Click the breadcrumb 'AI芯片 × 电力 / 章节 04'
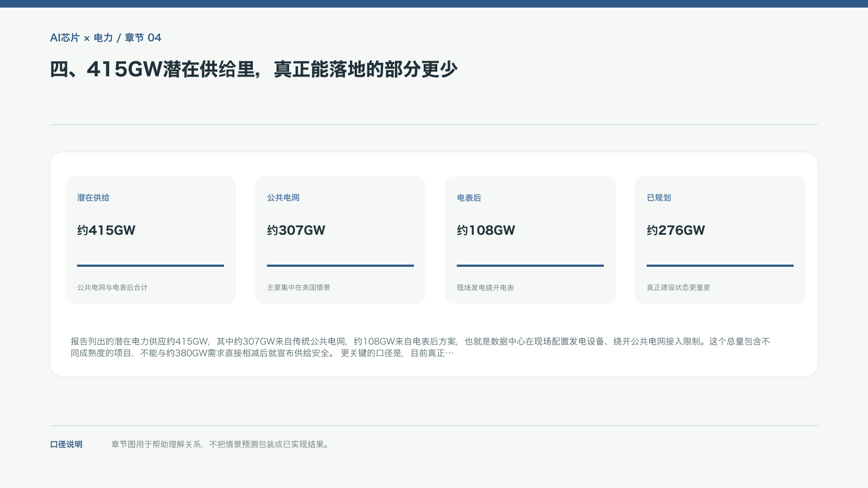This screenshot has width=868, height=488. 106,38
